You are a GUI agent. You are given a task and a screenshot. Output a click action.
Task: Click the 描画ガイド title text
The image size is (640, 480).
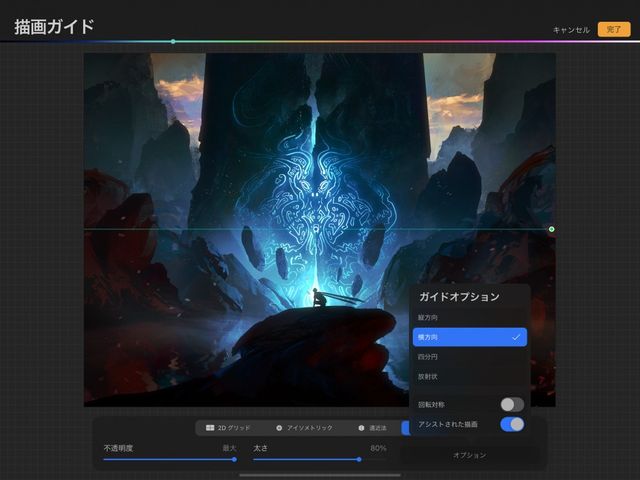[x=54, y=27]
